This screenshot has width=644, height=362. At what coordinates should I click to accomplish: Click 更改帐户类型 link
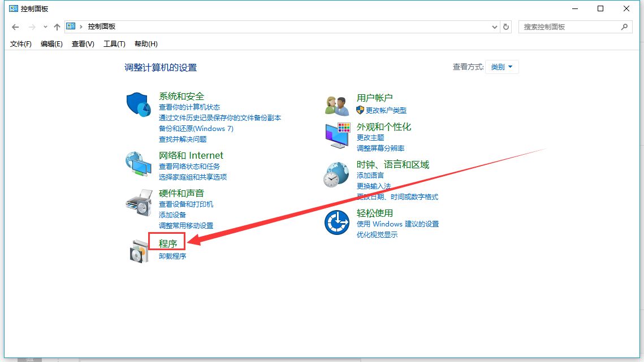(x=386, y=110)
